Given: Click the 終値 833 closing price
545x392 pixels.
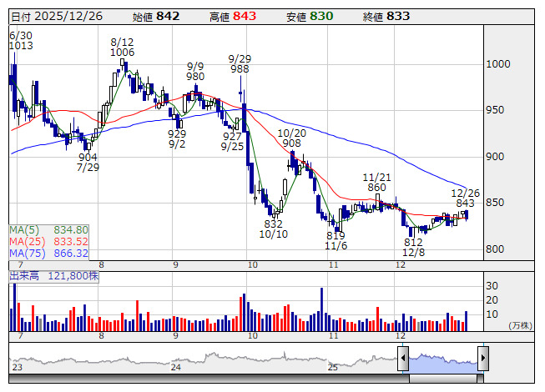Looking at the screenshot, I should click(x=386, y=17).
